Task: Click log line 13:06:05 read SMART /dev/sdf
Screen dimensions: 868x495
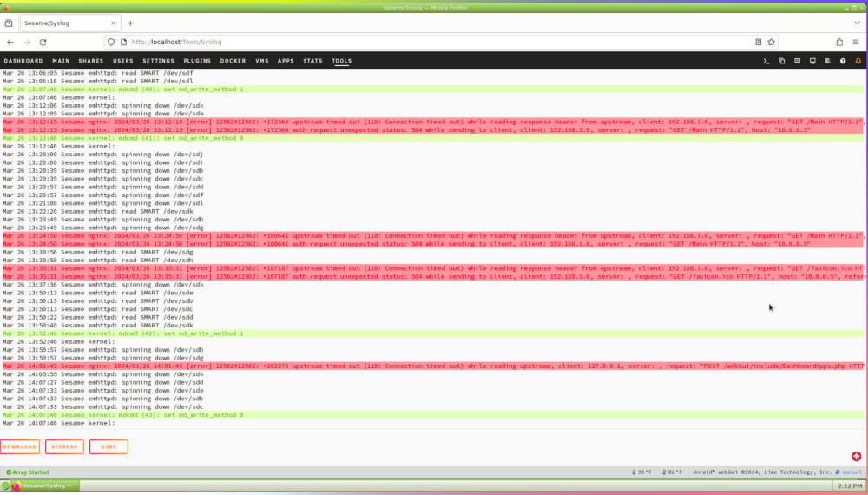Action: pyautogui.click(x=98, y=73)
